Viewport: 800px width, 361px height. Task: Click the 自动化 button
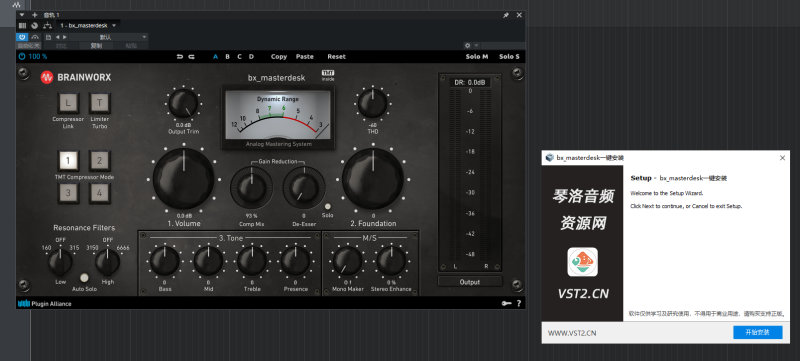[29, 45]
